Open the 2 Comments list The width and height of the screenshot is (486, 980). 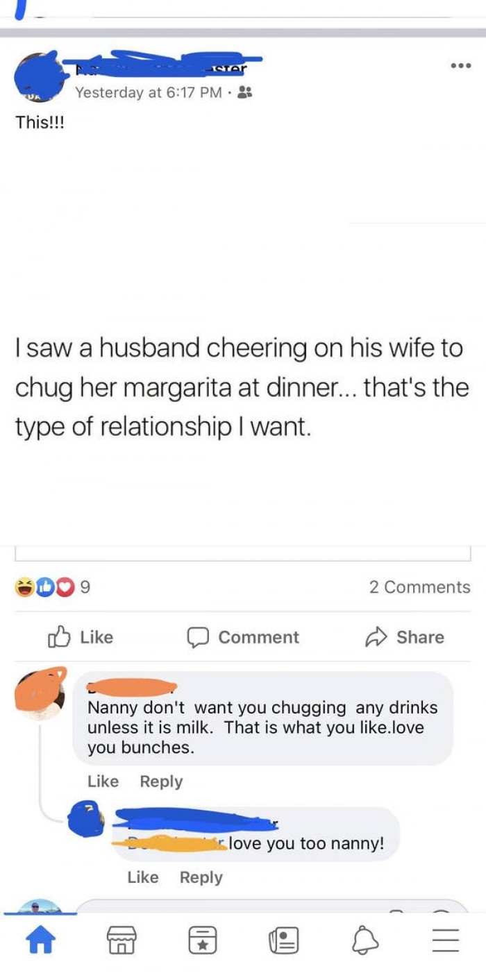tap(419, 587)
